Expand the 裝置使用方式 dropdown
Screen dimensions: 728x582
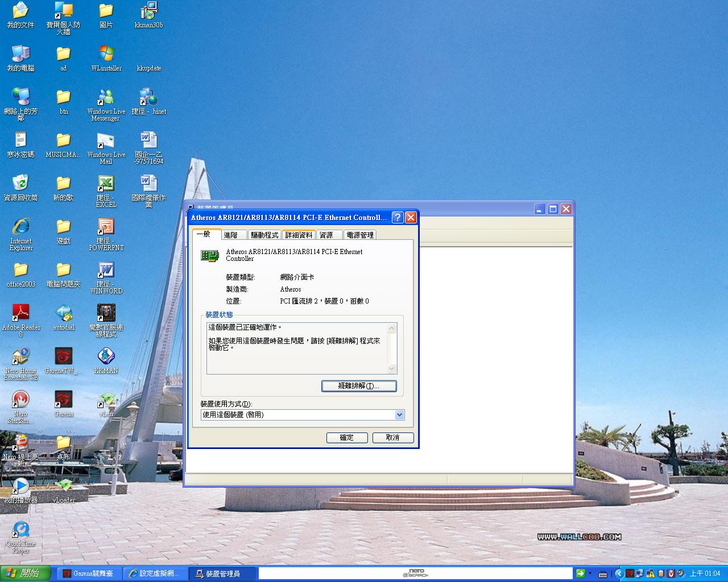click(x=399, y=415)
